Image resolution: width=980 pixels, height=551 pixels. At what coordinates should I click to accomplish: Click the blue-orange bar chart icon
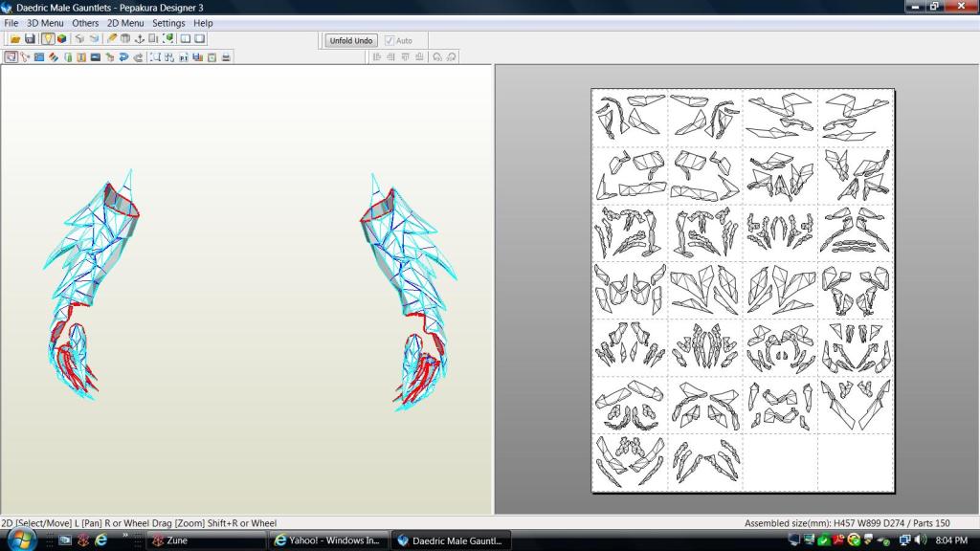pos(197,56)
